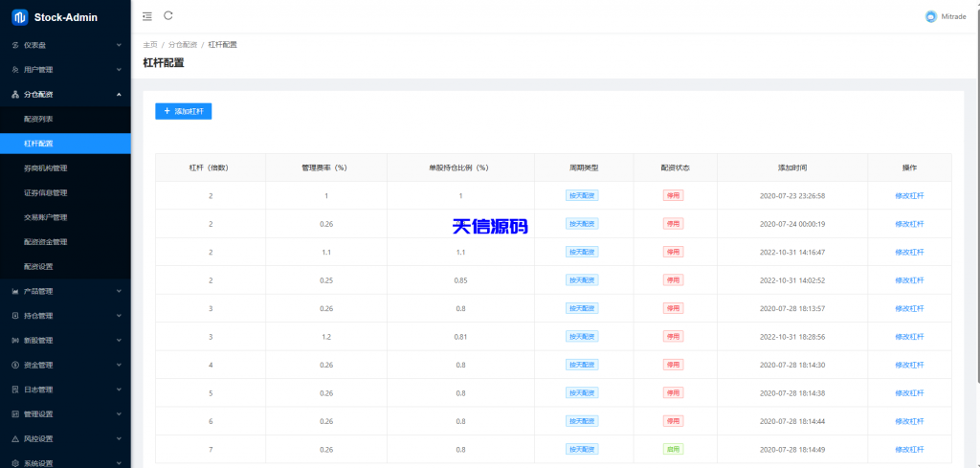980x468 pixels.
Task: Expand the 管理设置 chevron arrow
Action: pos(119,414)
